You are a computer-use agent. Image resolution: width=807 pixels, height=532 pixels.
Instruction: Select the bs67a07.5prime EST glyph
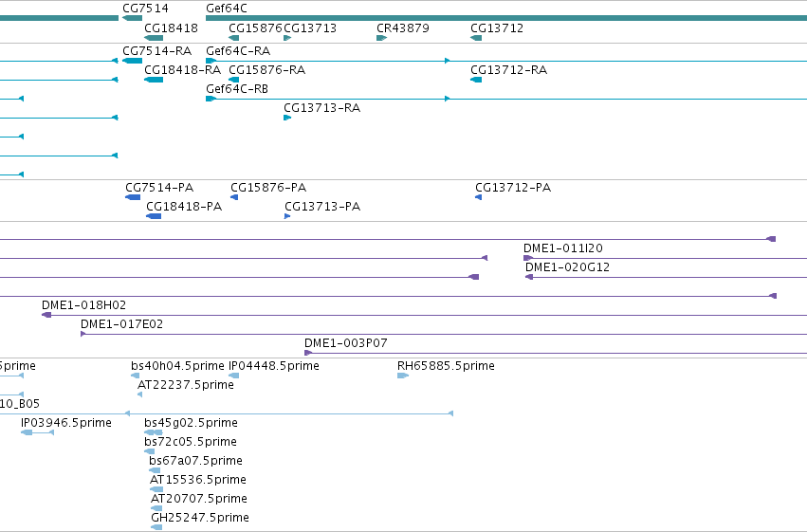(155, 470)
